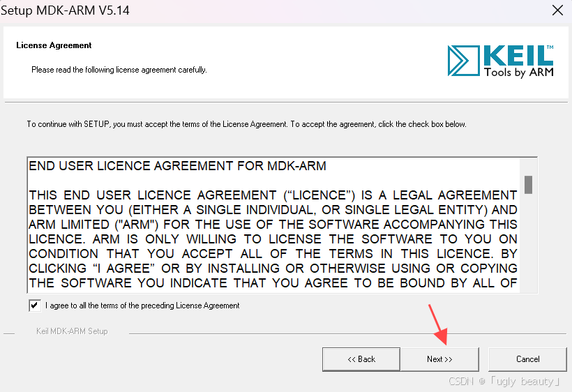Click the 'To continue with SETUP' instruction text
572x392 pixels.
pyautogui.click(x=246, y=124)
